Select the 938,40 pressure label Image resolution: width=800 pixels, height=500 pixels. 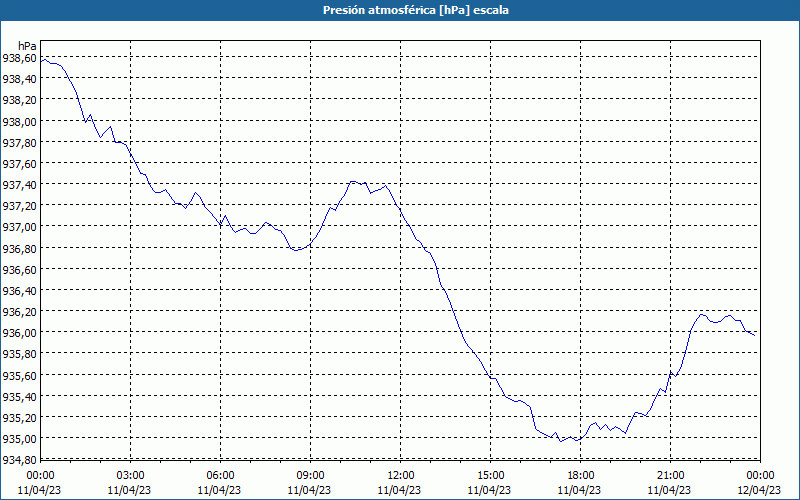[19, 79]
